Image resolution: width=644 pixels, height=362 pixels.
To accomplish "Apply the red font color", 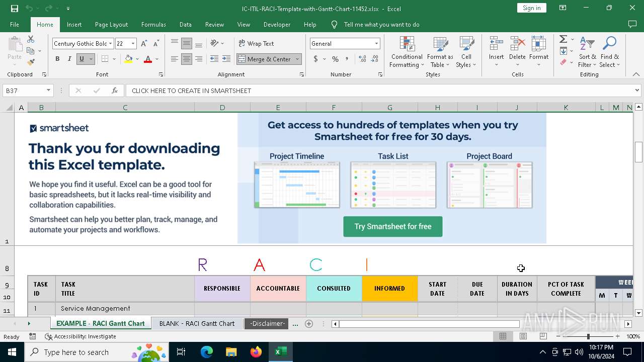I will [x=148, y=59].
